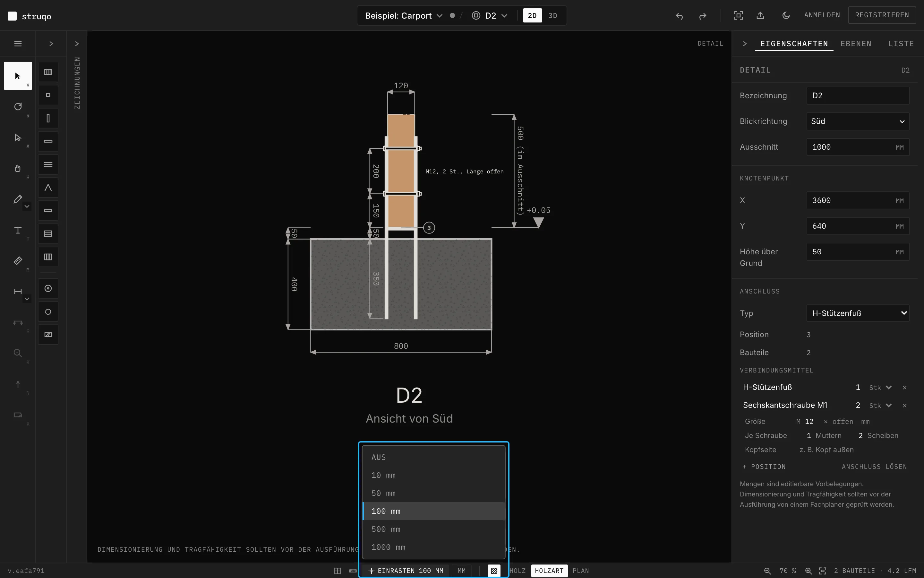Switch to 2D view
The width and height of the screenshot is (924, 578).
pos(532,16)
